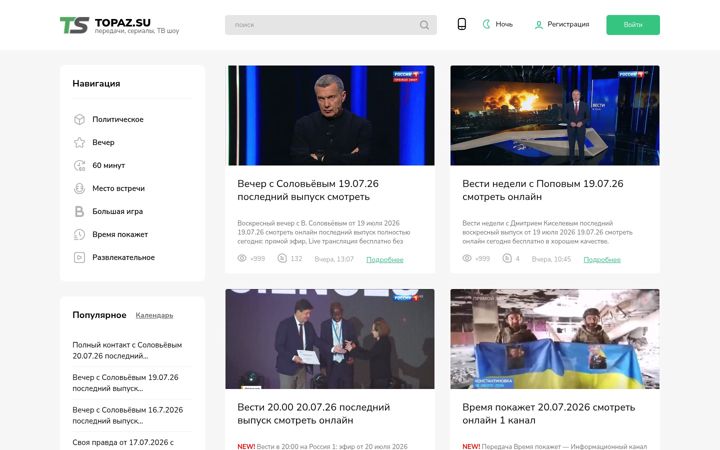Click comments icon showing 4

(507, 259)
